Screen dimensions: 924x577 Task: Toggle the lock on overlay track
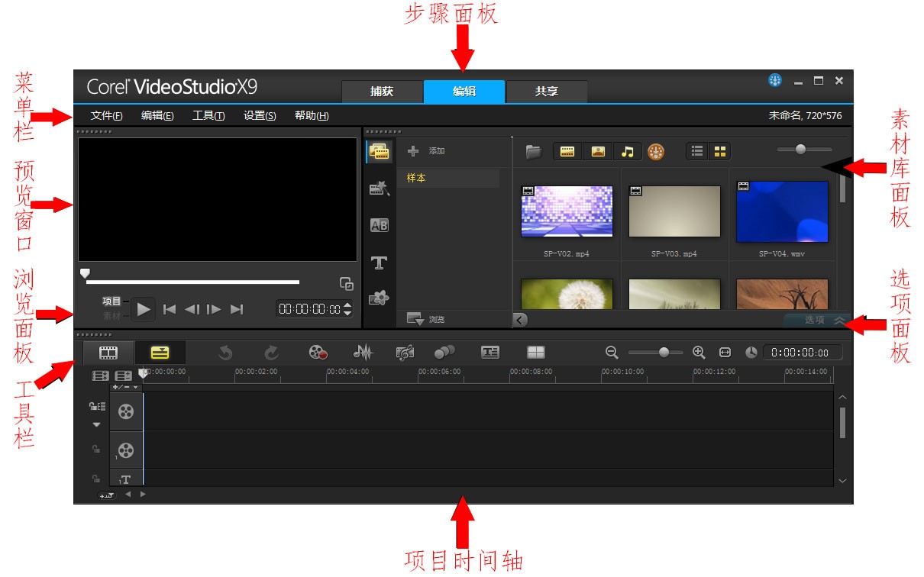(96, 449)
